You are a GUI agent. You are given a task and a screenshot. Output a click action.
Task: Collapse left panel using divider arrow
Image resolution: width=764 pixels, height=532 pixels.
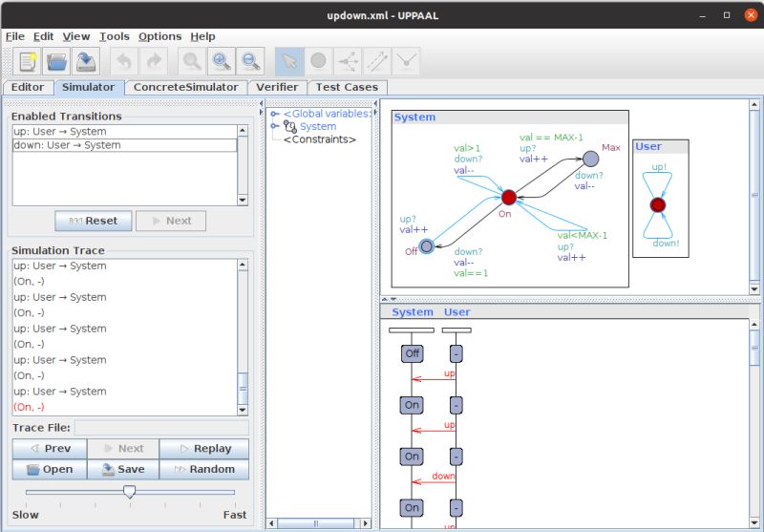point(261,104)
